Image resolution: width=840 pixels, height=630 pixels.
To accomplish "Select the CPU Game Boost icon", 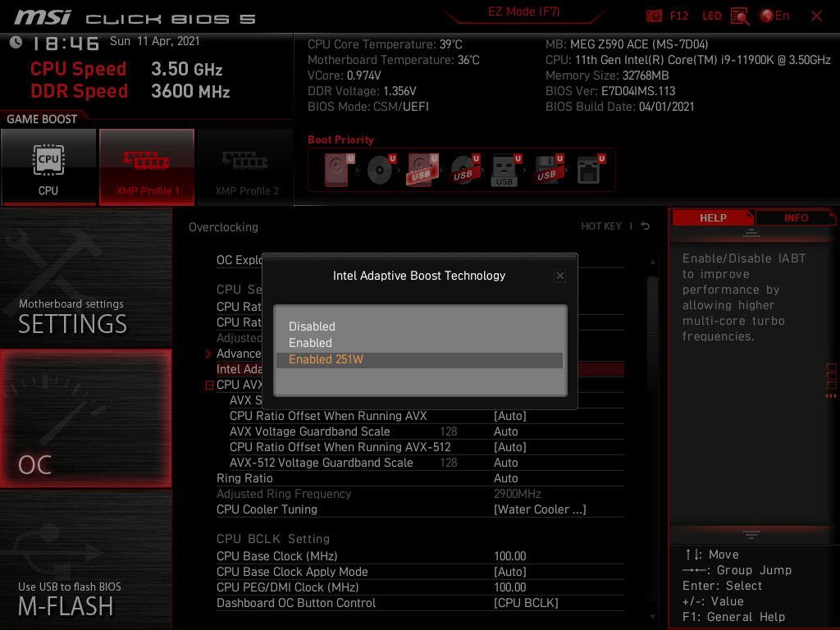I will point(48,166).
